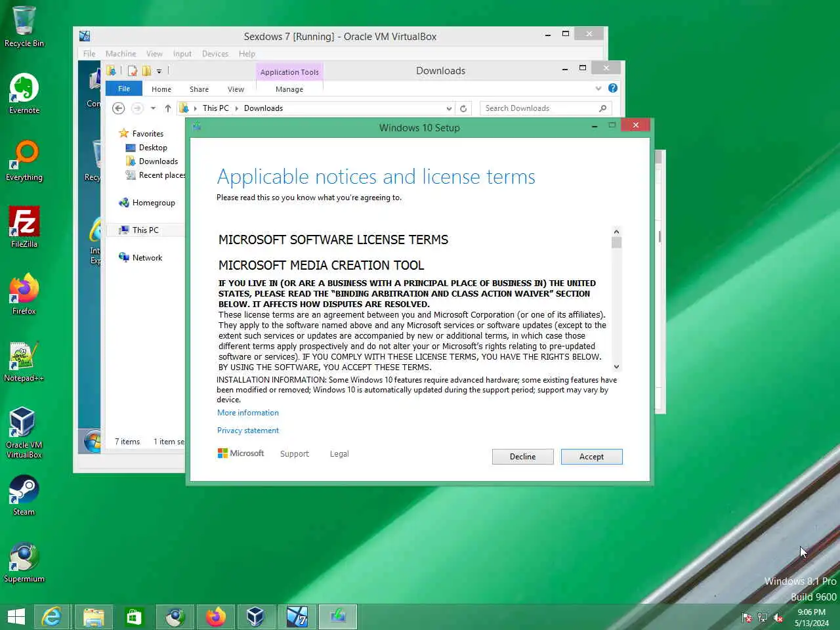Click the Favorites heading in the navigation pane

[148, 134]
